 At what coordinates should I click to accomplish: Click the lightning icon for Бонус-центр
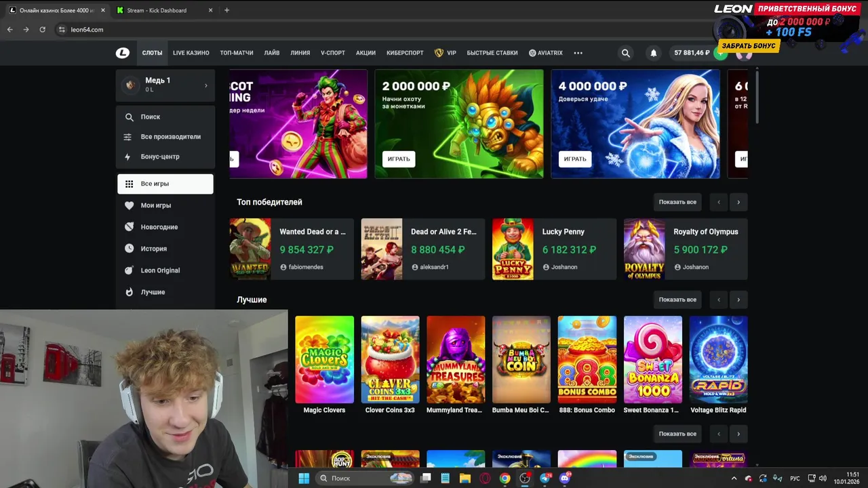tap(127, 157)
